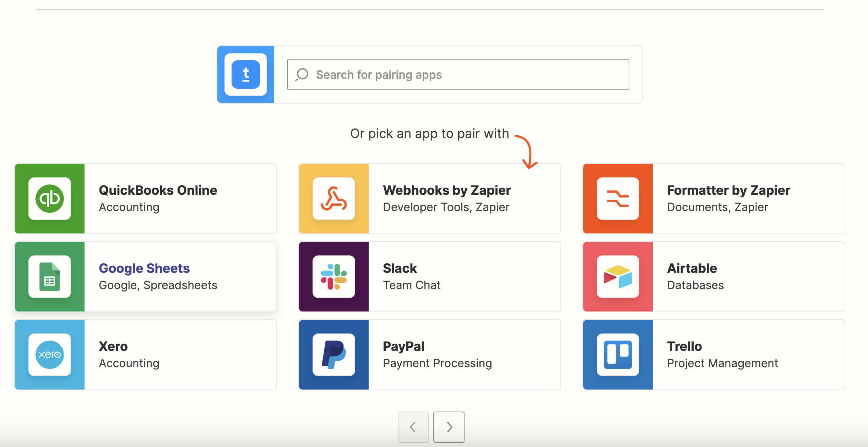The image size is (868, 447).
Task: Click 'Accounting' text under Xero
Action: point(129,363)
